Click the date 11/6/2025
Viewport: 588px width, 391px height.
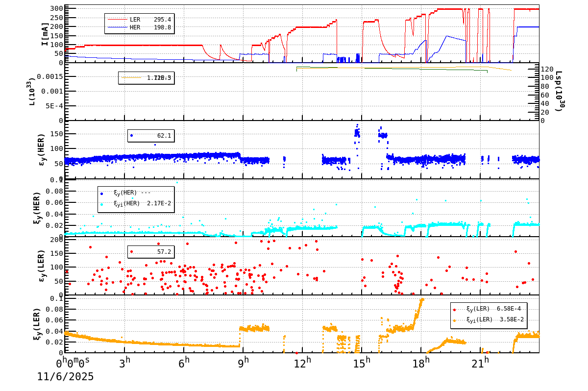click(65, 377)
